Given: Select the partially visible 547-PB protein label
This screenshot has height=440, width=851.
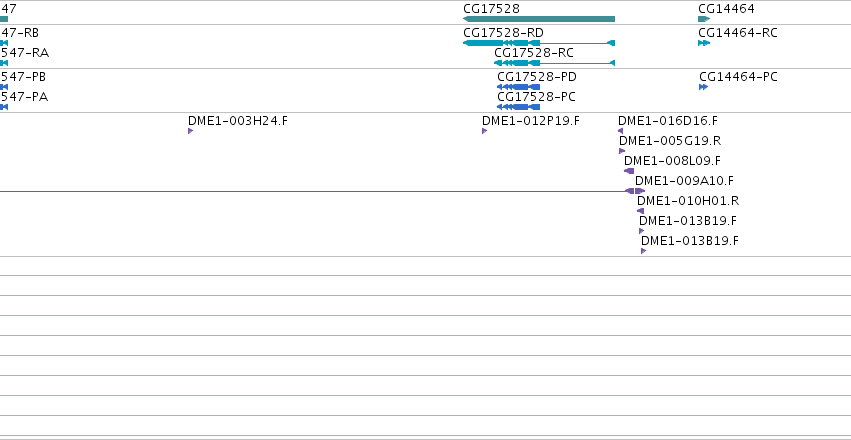Looking at the screenshot, I should click(23, 77).
